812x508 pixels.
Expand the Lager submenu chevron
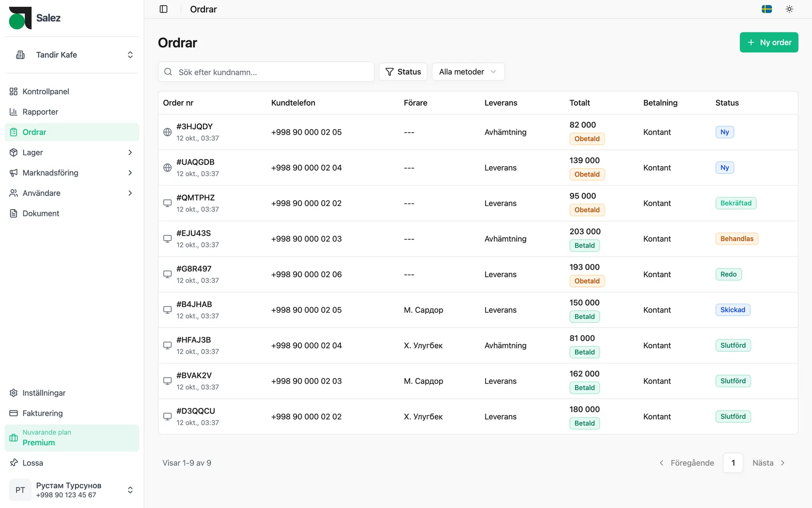click(x=130, y=153)
